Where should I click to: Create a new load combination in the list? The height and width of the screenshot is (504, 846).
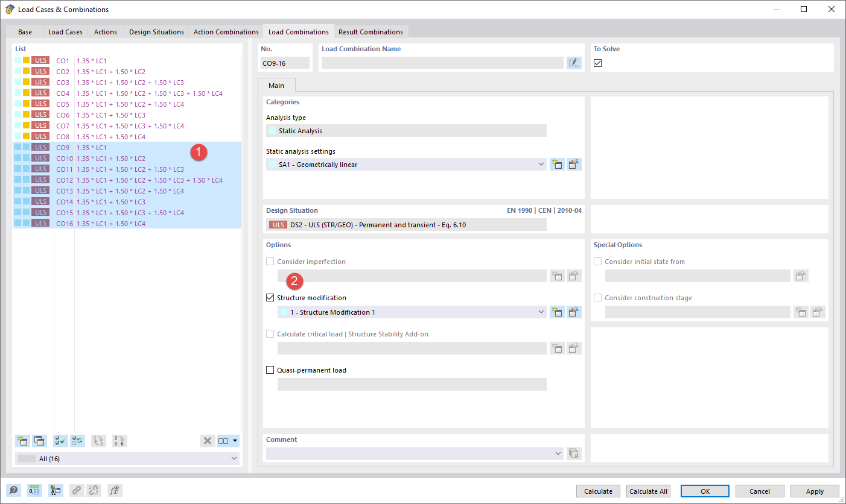point(23,441)
